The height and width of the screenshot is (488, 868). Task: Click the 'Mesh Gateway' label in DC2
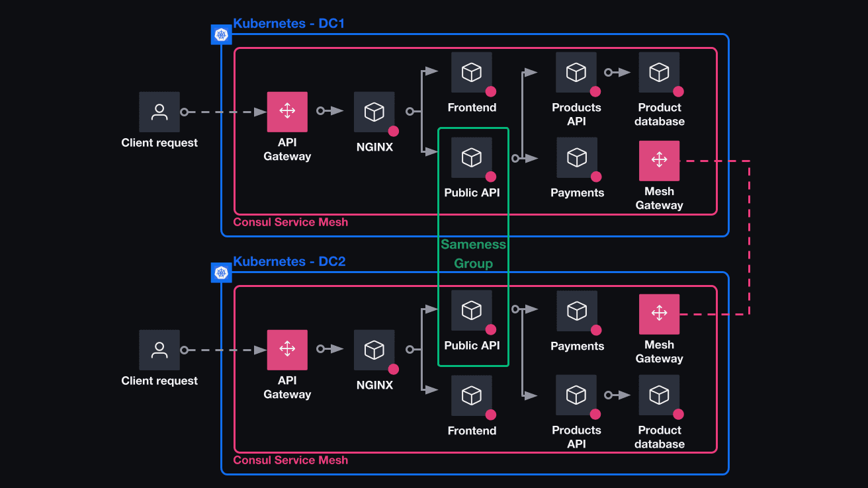tap(660, 352)
